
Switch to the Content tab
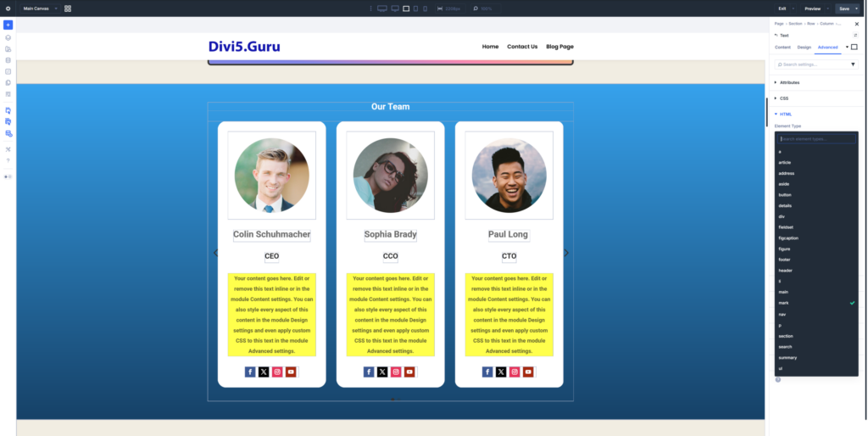click(x=782, y=48)
